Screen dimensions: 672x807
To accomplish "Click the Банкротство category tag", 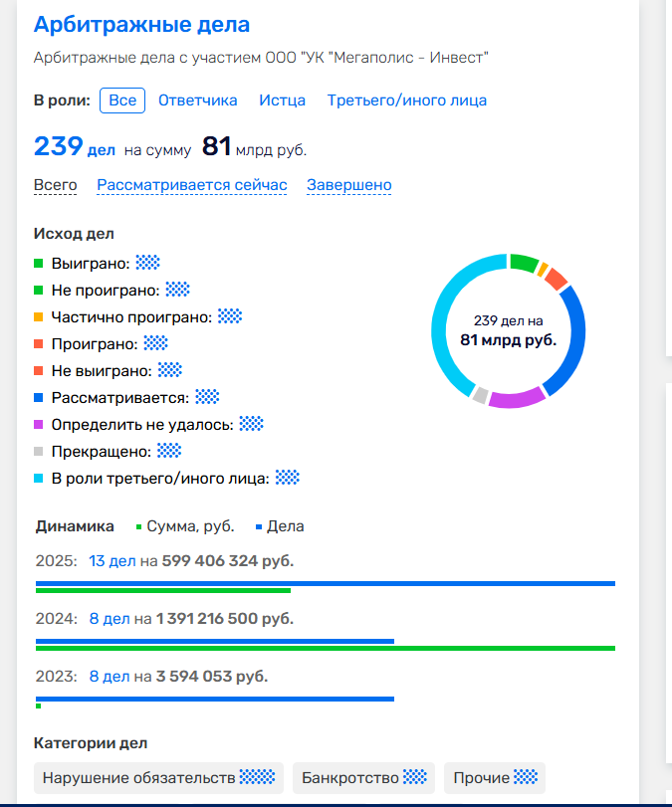I will [x=364, y=778].
